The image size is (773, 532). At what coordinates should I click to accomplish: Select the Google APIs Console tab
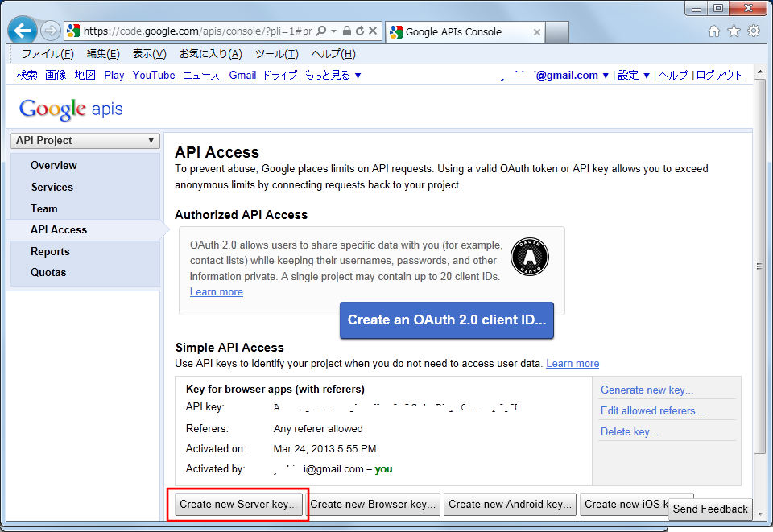point(459,33)
